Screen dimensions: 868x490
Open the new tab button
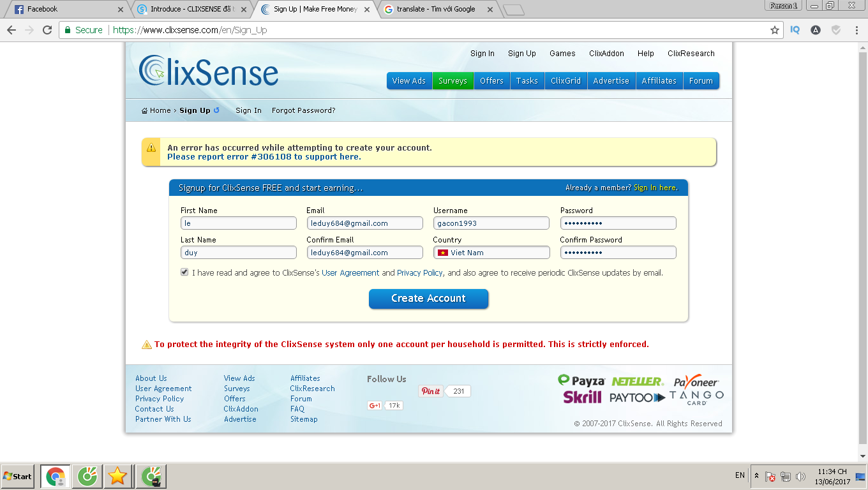[x=513, y=10]
